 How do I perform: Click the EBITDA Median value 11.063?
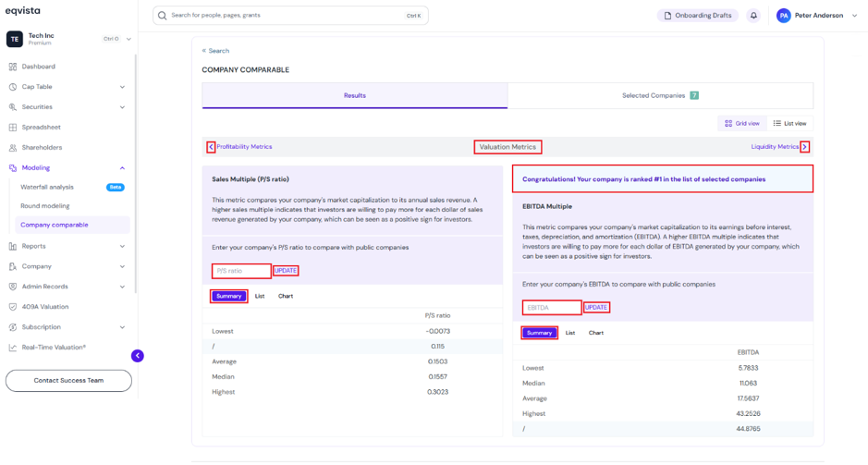coord(749,383)
